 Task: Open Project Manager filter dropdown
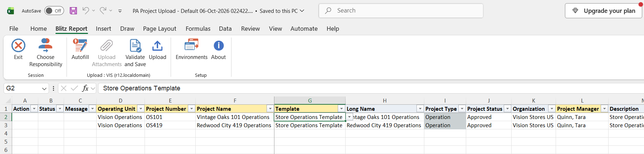click(x=604, y=109)
